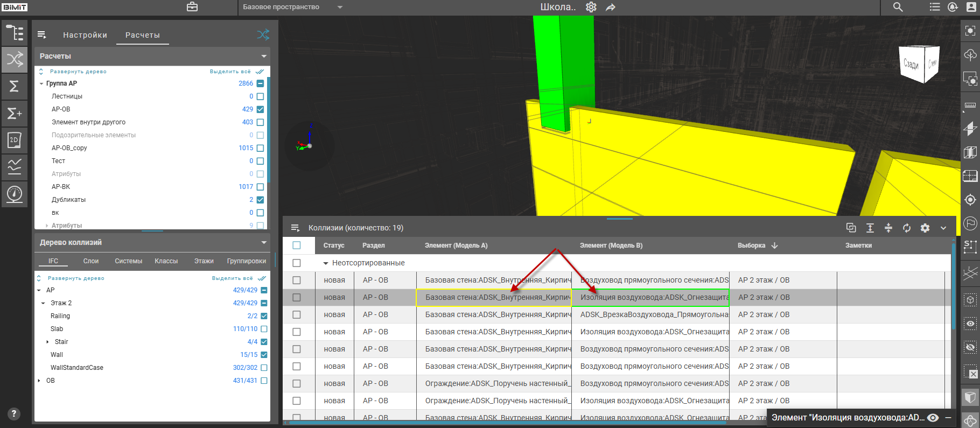The width and height of the screenshot is (980, 428).
Task: Open collisions table settings gear
Action: click(925, 228)
